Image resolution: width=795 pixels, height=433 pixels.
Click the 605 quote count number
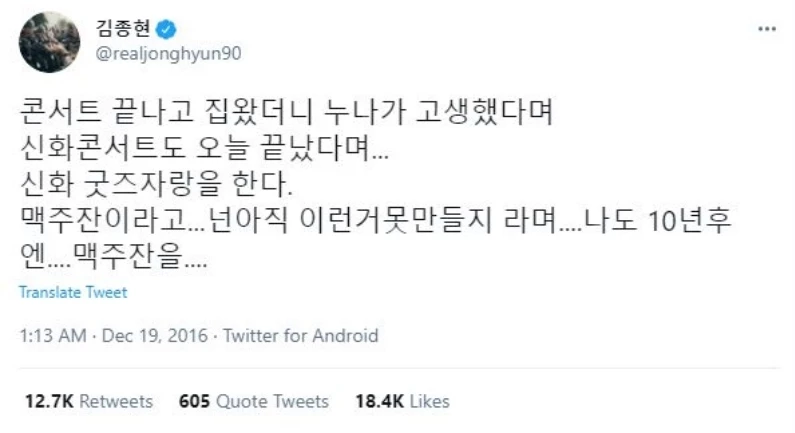tap(194, 402)
